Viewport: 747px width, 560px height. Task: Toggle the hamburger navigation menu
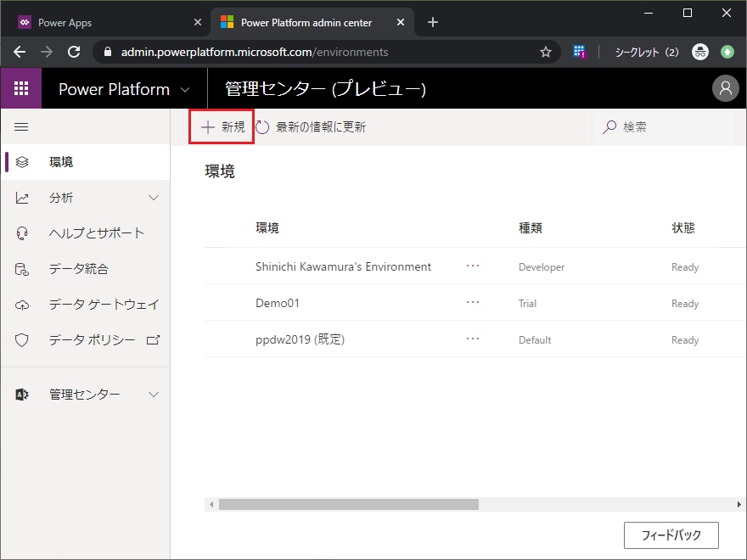pos(21,127)
